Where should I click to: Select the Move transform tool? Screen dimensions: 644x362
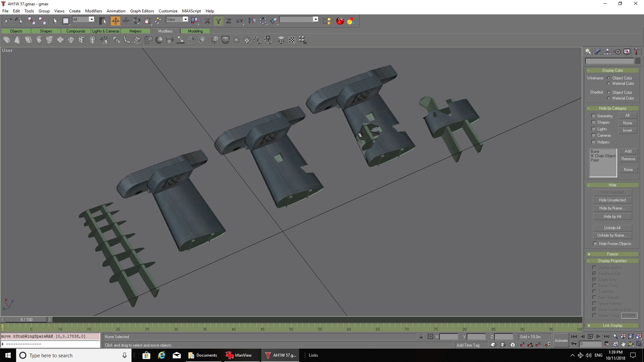(x=115, y=21)
